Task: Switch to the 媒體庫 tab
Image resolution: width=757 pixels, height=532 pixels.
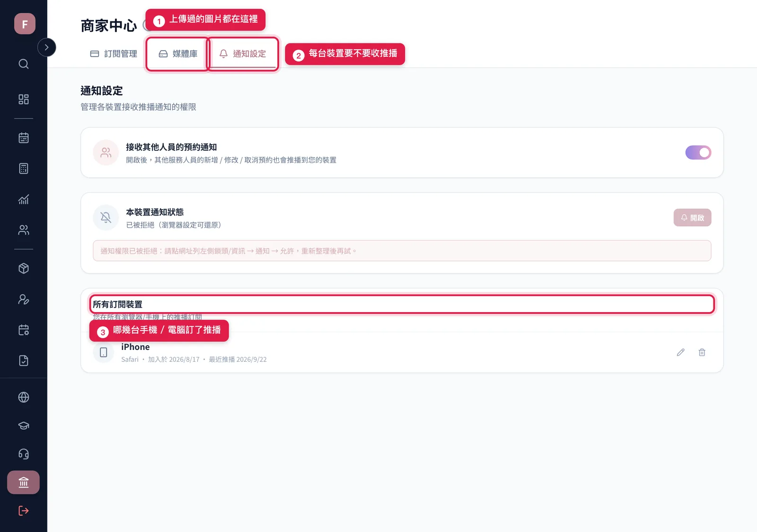Action: pos(178,54)
